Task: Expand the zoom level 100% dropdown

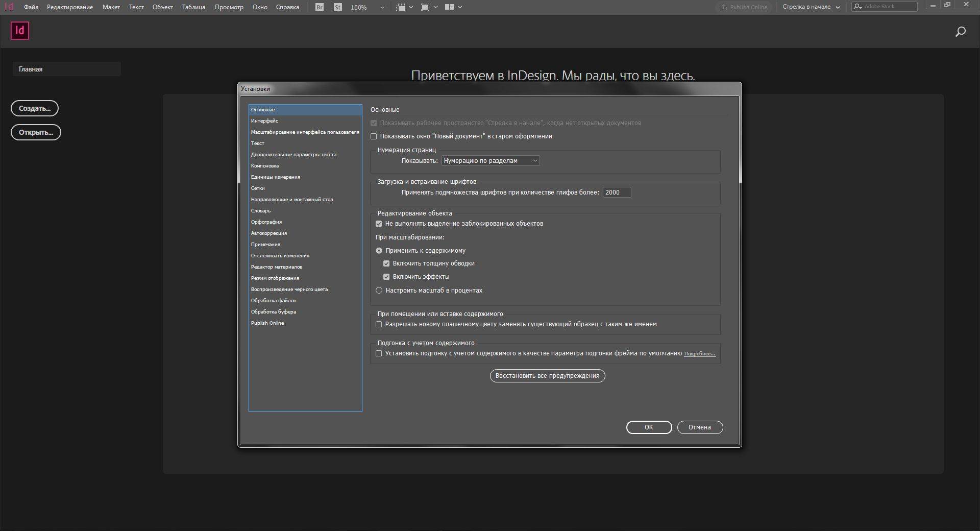Action: pos(382,8)
